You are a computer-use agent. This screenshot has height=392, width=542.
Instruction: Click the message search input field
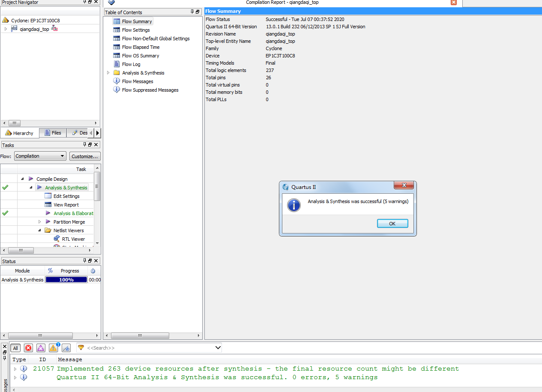(149, 348)
